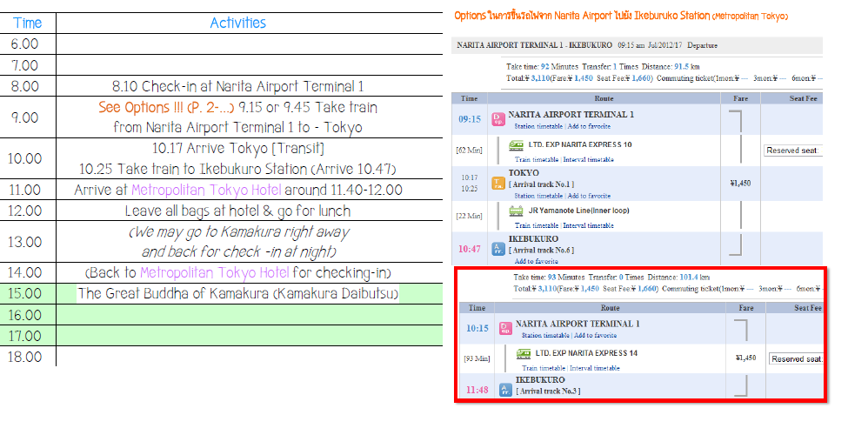Click the ¥1,450 fare for Narita Express 14
The width and height of the screenshot is (868, 435).
pos(745,358)
